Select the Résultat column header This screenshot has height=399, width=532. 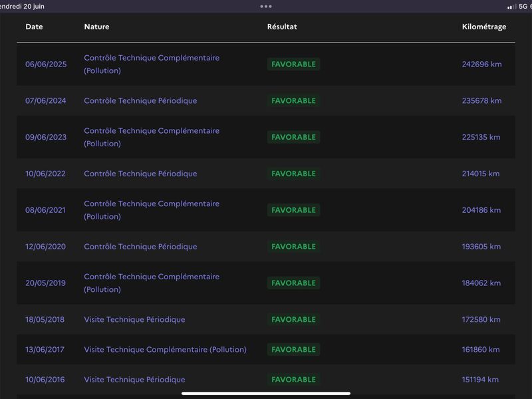click(x=282, y=27)
